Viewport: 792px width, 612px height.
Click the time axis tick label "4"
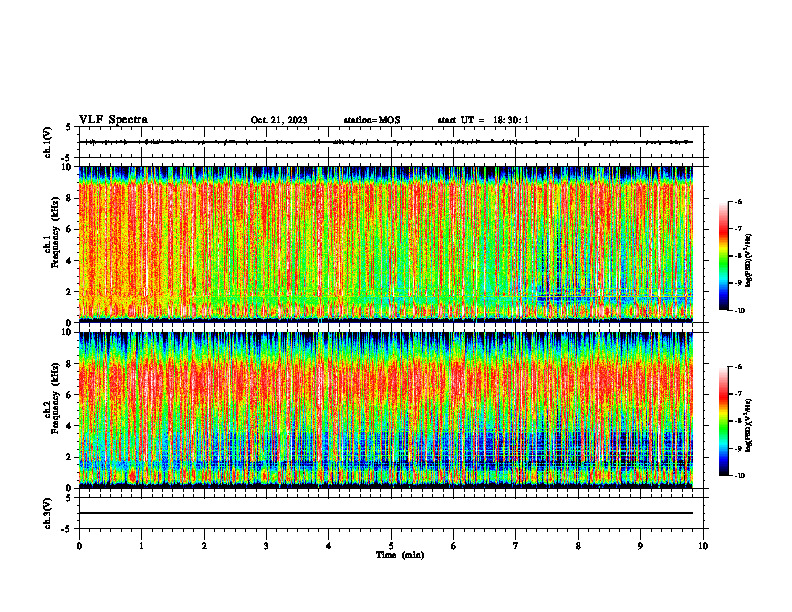[x=329, y=546]
